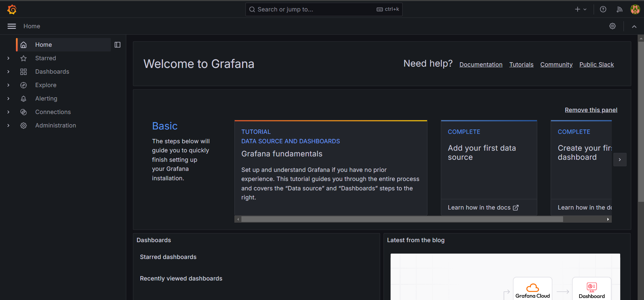Click the Basic section heading
The height and width of the screenshot is (300, 644).
(x=165, y=126)
